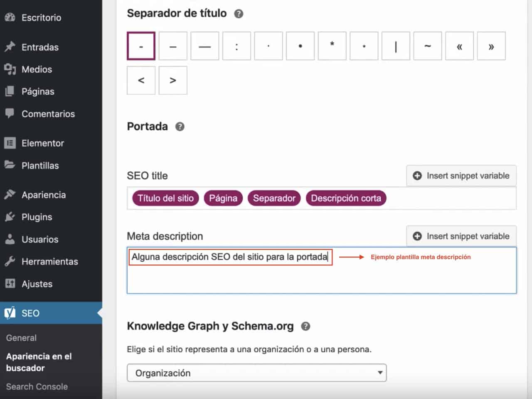532x399 pixels.
Task: Click plus icon in SEO title snippet button
Action: [x=417, y=176]
